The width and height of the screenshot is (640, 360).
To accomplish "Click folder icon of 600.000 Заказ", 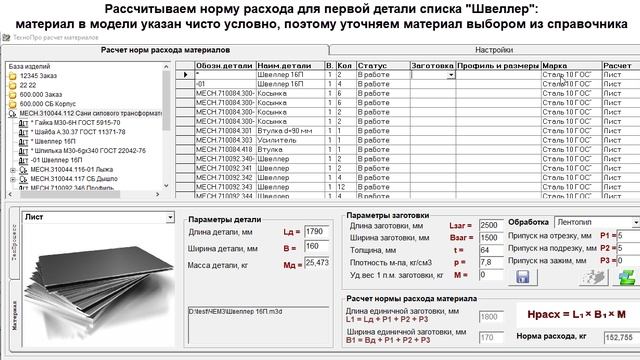I will (13, 95).
